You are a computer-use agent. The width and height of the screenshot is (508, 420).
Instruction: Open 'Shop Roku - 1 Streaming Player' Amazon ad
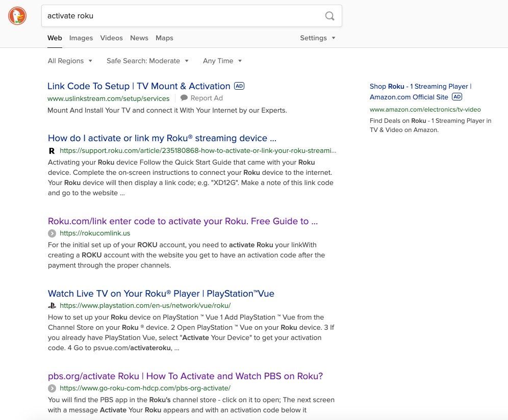click(420, 92)
